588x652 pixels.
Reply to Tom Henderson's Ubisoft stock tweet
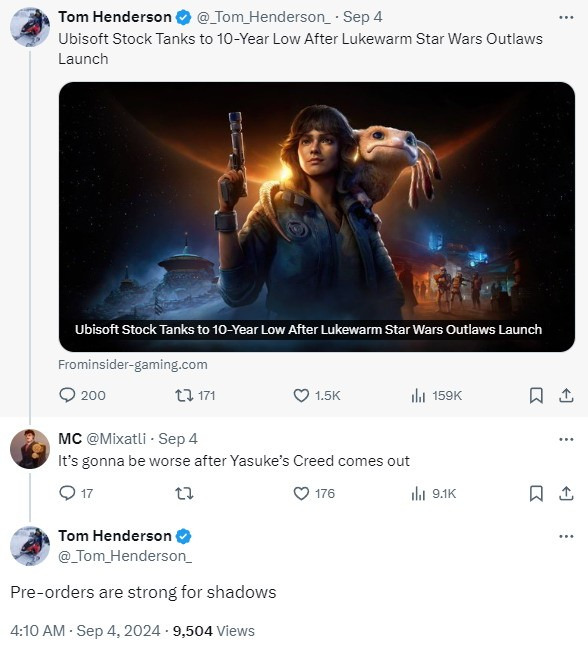click(x=82, y=395)
